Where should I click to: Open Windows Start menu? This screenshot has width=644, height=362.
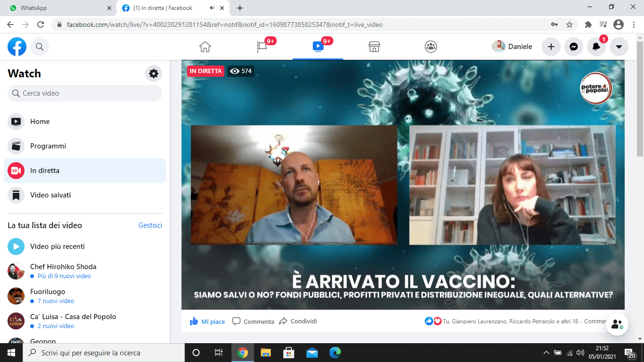(x=11, y=353)
